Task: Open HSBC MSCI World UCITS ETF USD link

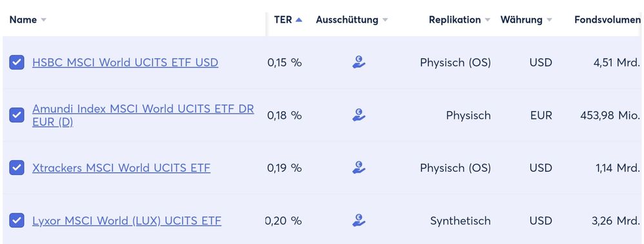Action: (125, 63)
